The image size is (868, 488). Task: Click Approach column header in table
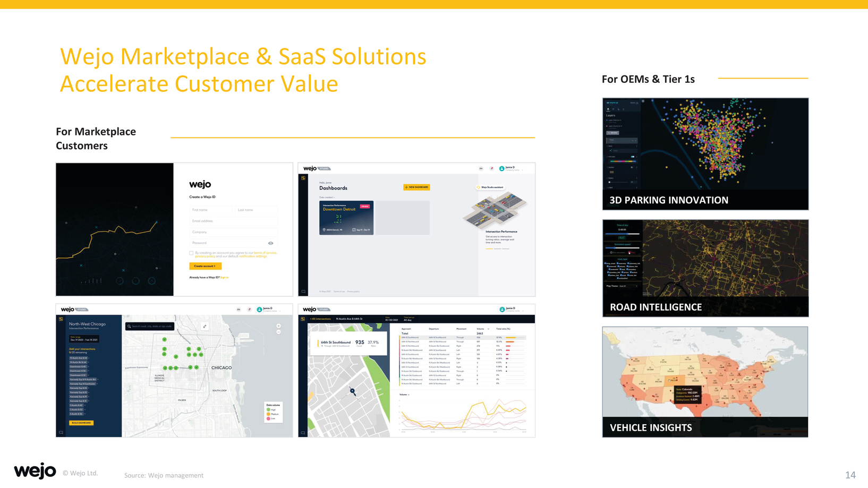tap(406, 329)
